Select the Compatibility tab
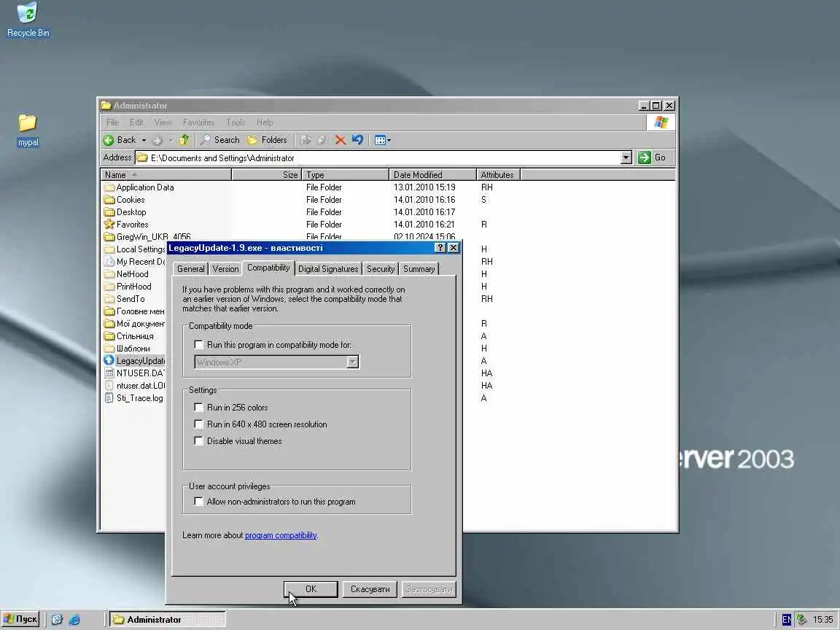 coord(268,268)
